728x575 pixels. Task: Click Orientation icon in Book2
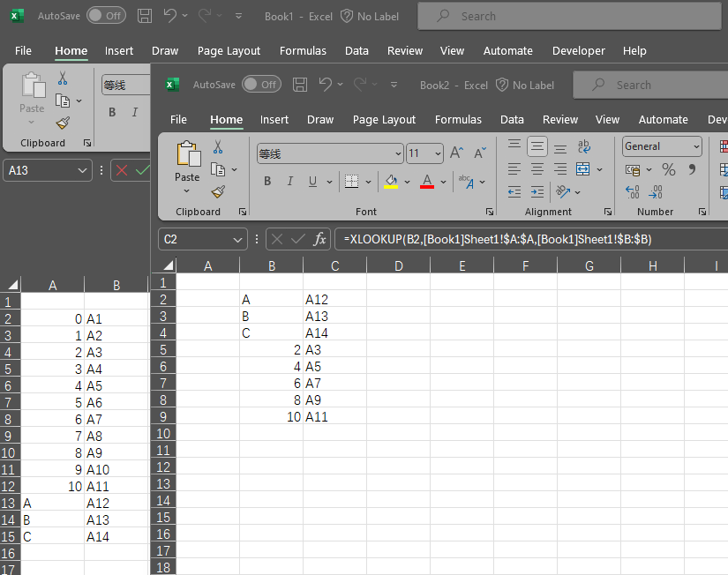[x=563, y=191]
